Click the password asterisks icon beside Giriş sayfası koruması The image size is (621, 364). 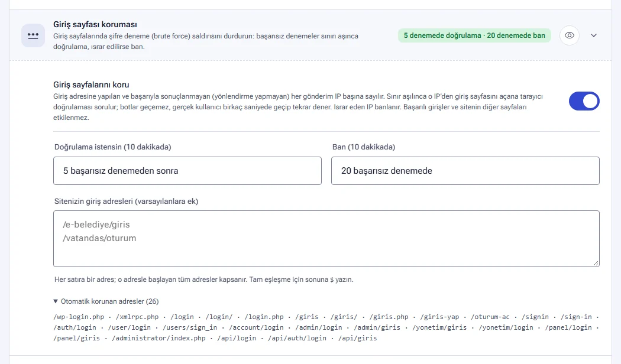33,35
